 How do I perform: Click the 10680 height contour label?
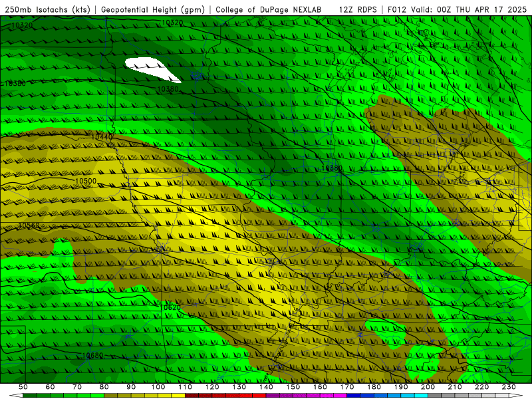click(x=92, y=356)
